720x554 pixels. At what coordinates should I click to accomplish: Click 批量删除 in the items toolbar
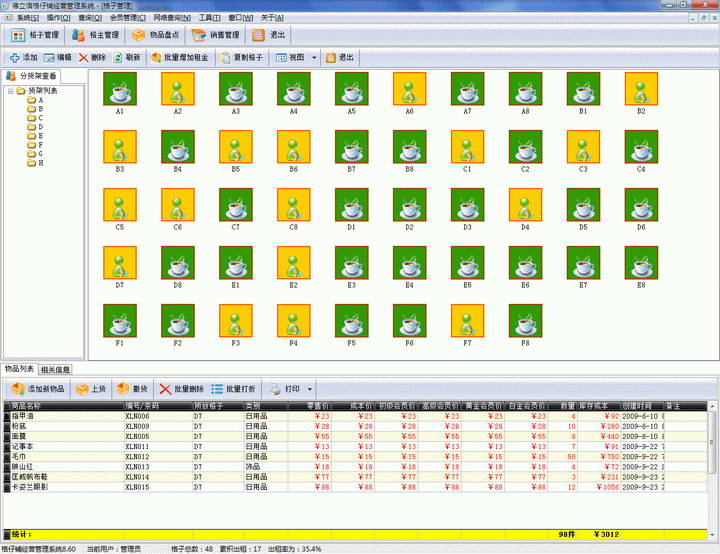[x=181, y=389]
